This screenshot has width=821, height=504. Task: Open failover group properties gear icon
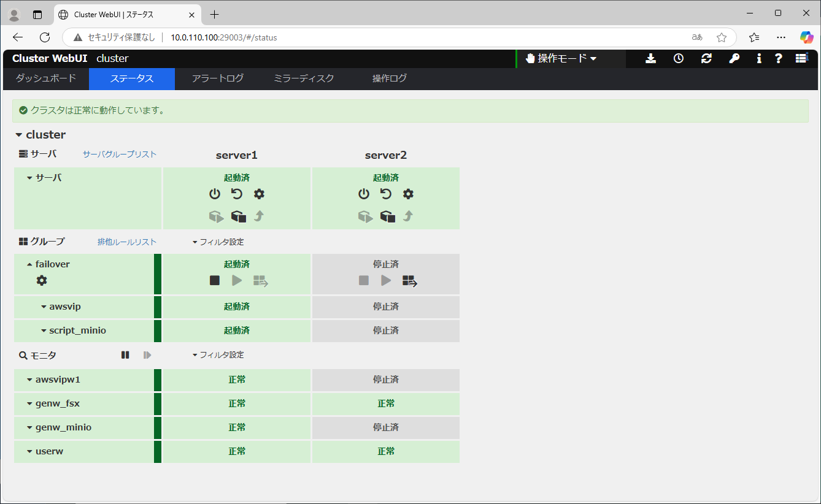(42, 281)
